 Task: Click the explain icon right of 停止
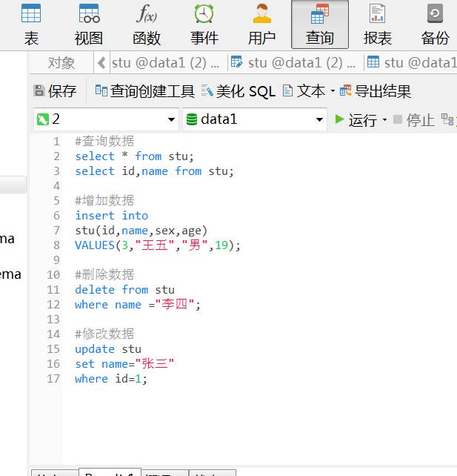point(447,119)
